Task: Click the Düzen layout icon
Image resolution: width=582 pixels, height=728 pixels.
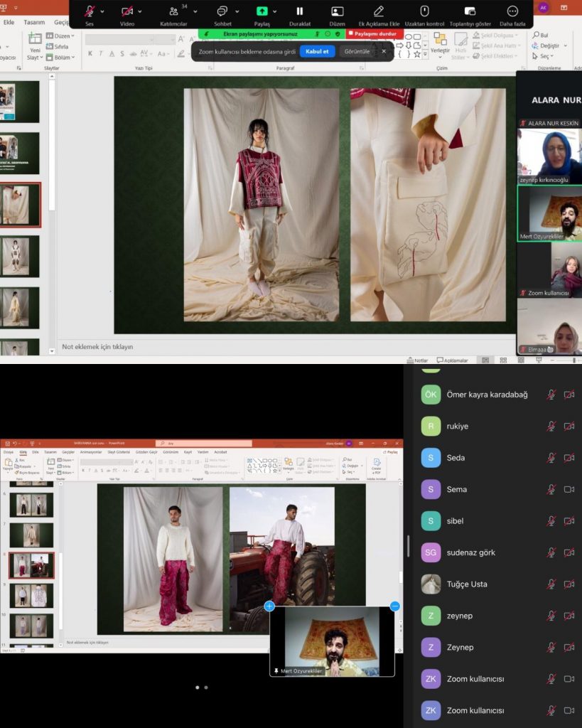Action: click(x=337, y=11)
